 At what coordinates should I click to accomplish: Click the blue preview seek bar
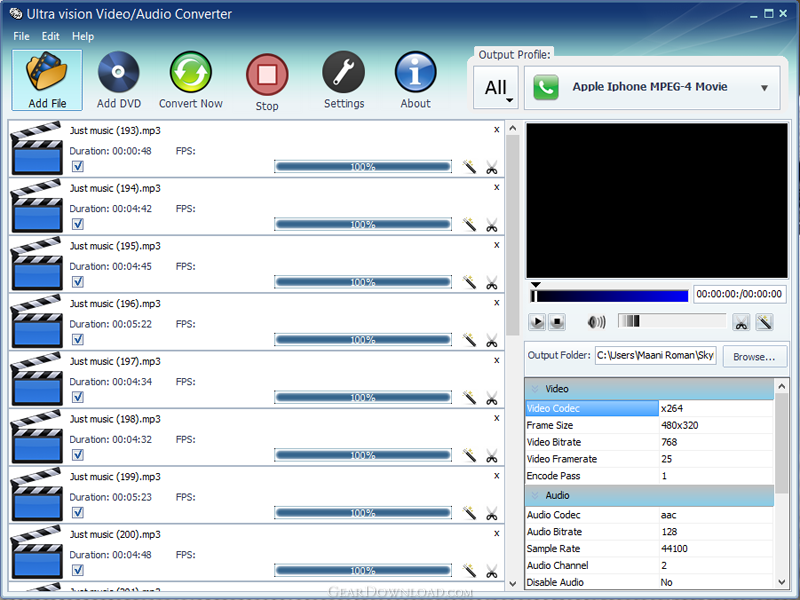[x=609, y=296]
